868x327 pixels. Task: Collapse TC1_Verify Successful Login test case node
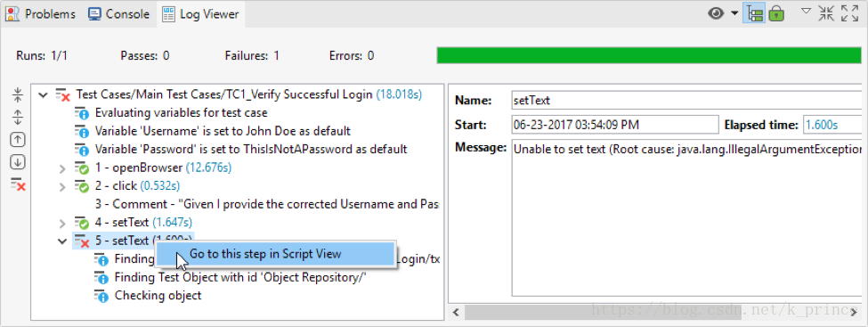click(x=43, y=95)
